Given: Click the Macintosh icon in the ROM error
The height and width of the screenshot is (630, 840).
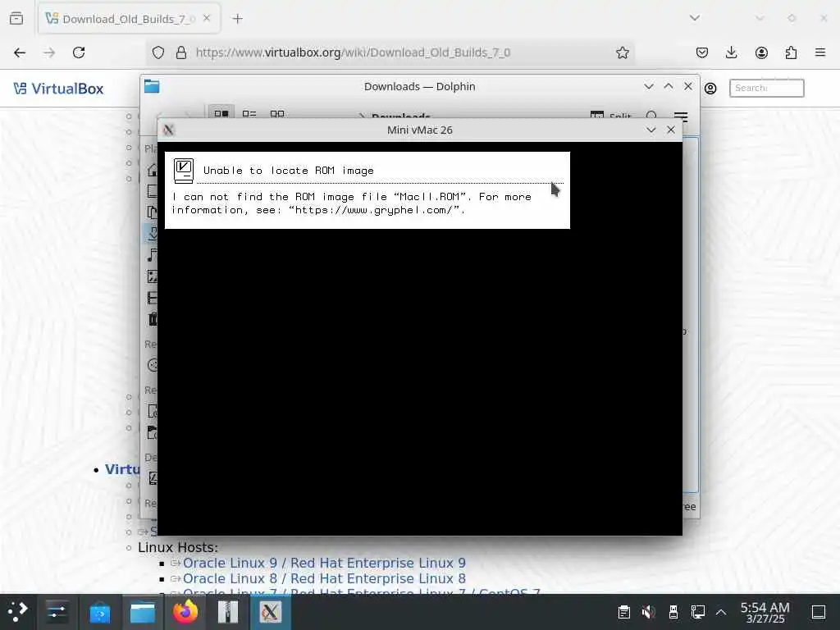Looking at the screenshot, I should [x=184, y=171].
